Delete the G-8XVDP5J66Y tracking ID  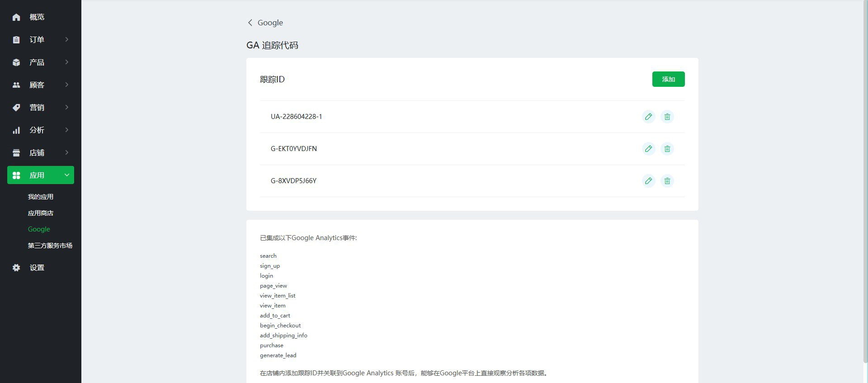pos(667,181)
